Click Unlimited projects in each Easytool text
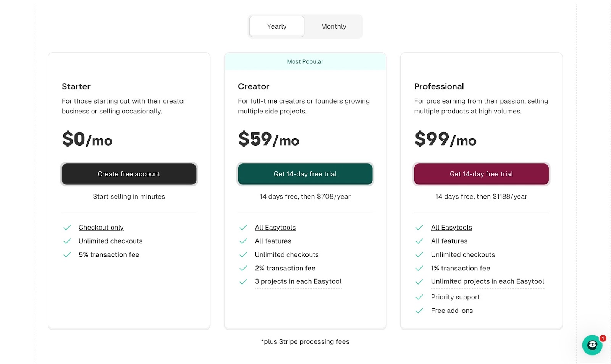Image resolution: width=611 pixels, height=364 pixels. pyautogui.click(x=488, y=281)
